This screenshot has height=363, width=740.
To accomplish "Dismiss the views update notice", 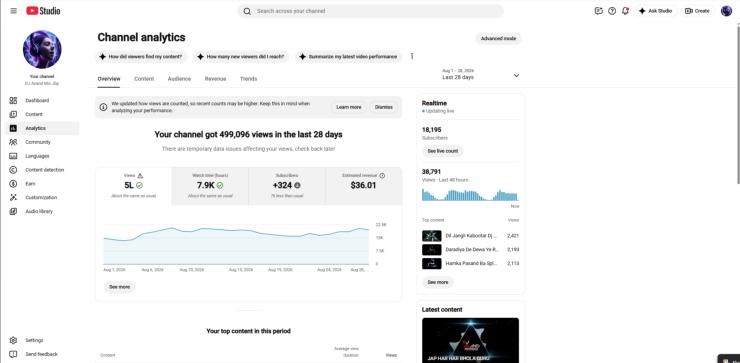I will pos(384,107).
